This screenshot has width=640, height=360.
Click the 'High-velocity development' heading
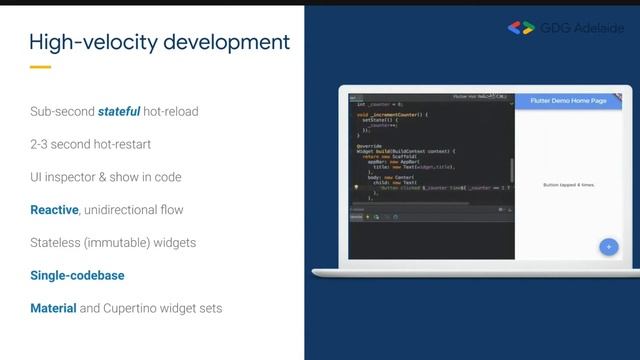pos(159,42)
